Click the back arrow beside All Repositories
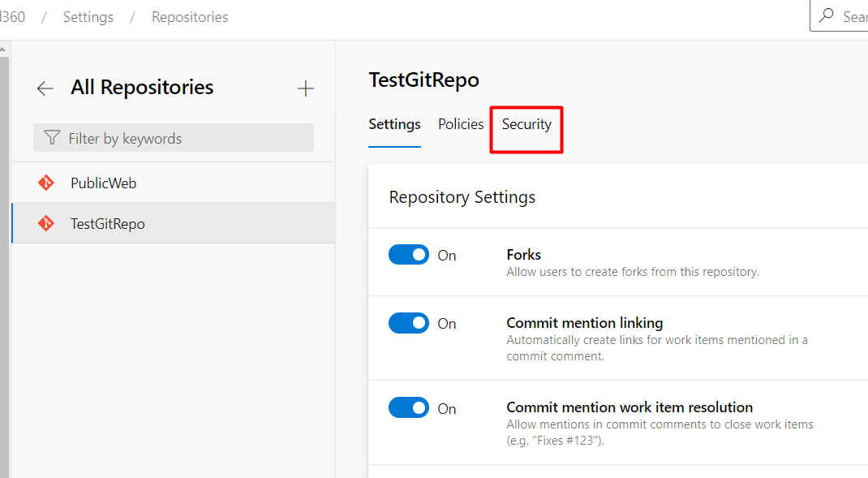Screen dimensions: 868x478 pos(45,88)
